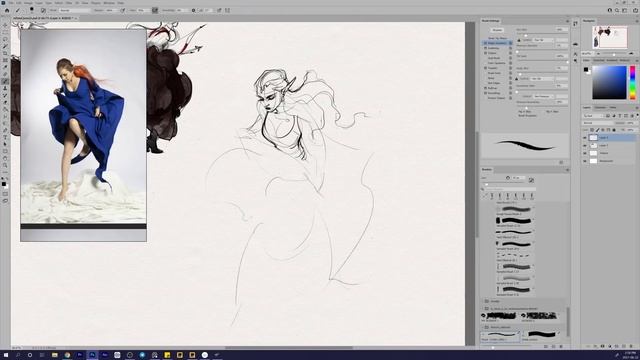Image resolution: width=640 pixels, height=360 pixels.
Task: Open Windows Start menu
Action: click(6, 355)
